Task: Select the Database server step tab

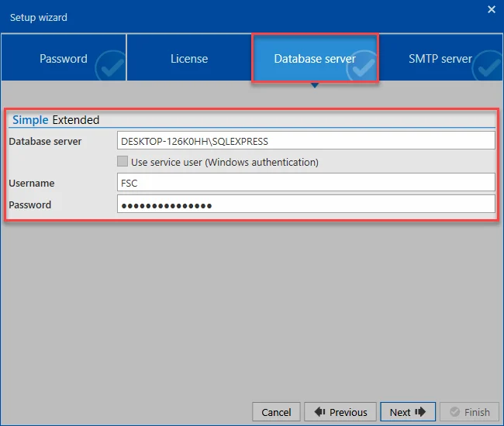Action: coord(315,58)
